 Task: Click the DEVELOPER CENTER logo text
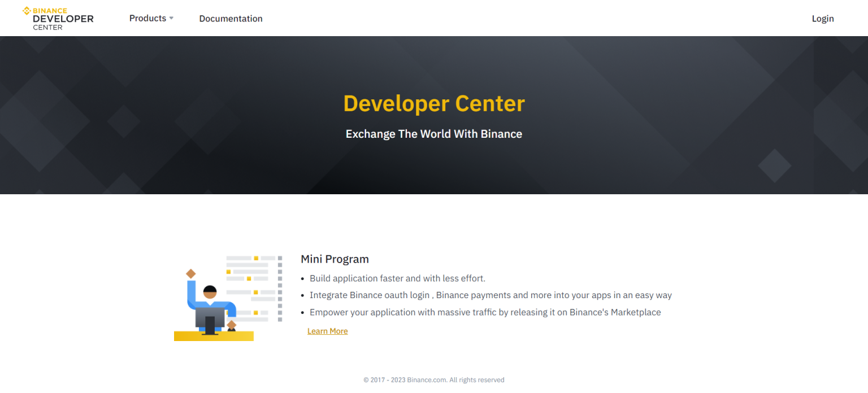(63, 19)
